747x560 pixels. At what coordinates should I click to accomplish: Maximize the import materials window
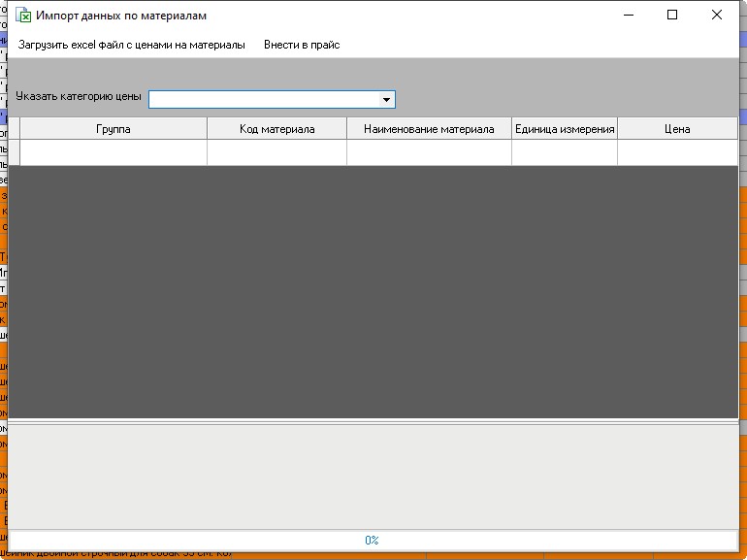(672, 16)
